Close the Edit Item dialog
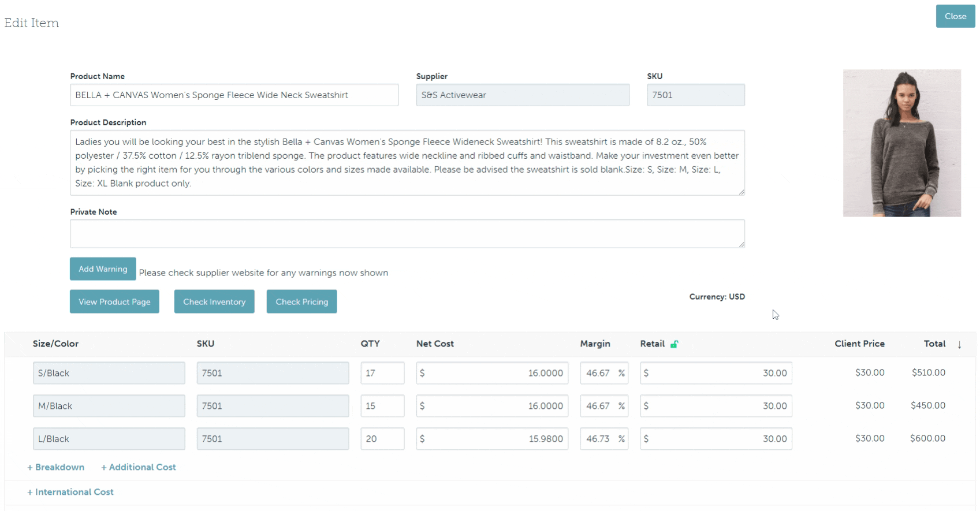 [955, 16]
